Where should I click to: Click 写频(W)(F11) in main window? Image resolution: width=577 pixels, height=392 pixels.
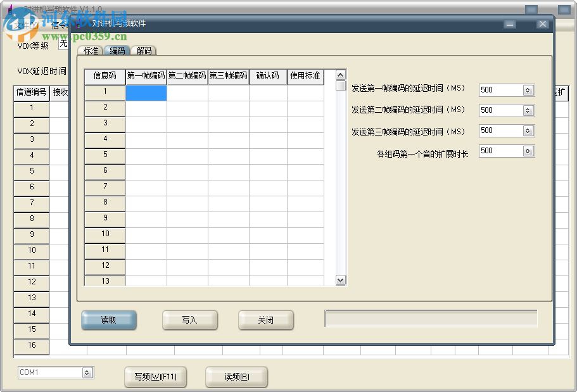pos(156,377)
